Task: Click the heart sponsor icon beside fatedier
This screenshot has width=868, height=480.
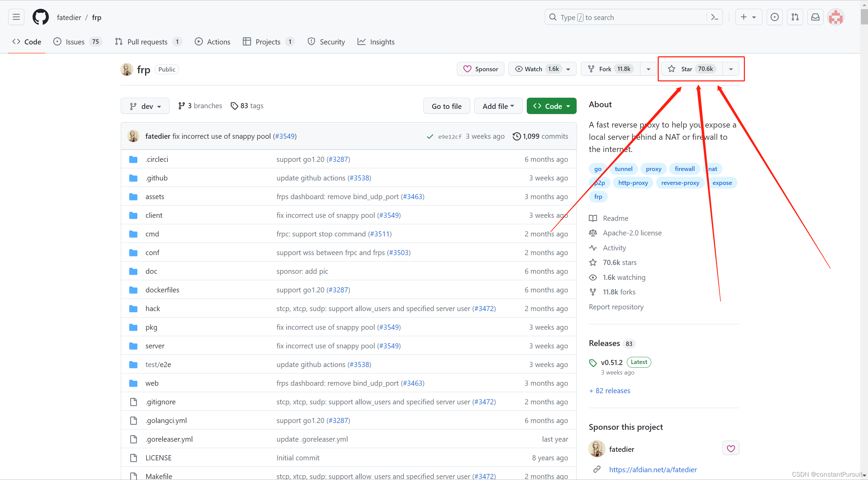Action: [731, 448]
